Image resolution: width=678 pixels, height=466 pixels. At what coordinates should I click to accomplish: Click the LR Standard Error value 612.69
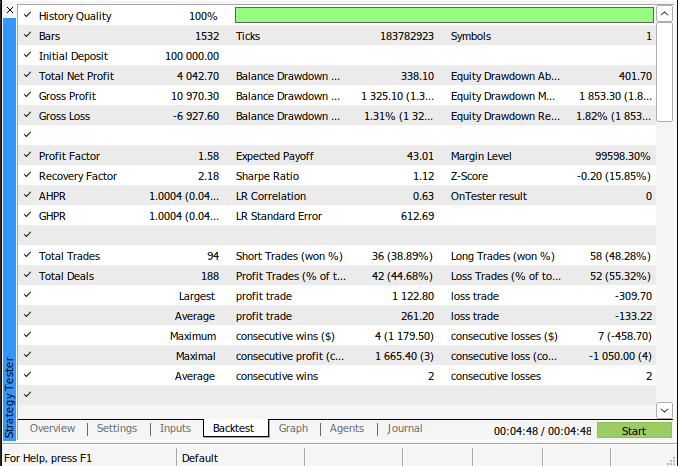[417, 216]
